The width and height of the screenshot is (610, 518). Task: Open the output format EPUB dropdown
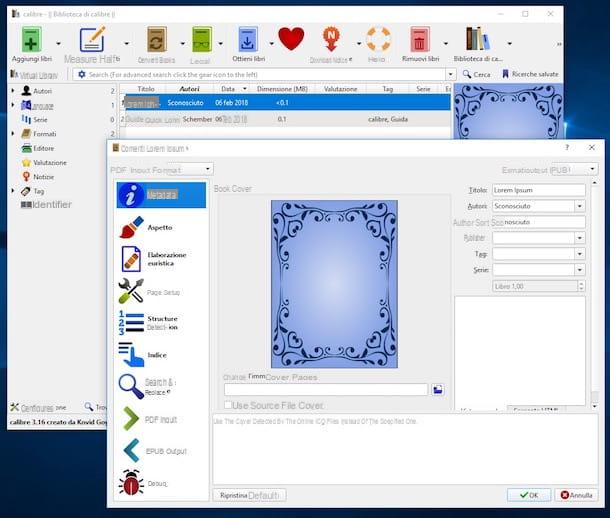pyautogui.click(x=592, y=169)
